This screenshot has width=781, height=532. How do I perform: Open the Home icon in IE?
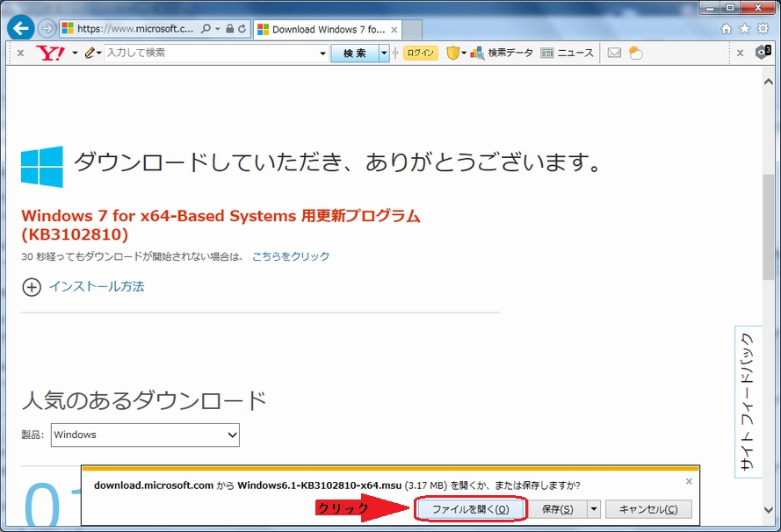[x=727, y=29]
